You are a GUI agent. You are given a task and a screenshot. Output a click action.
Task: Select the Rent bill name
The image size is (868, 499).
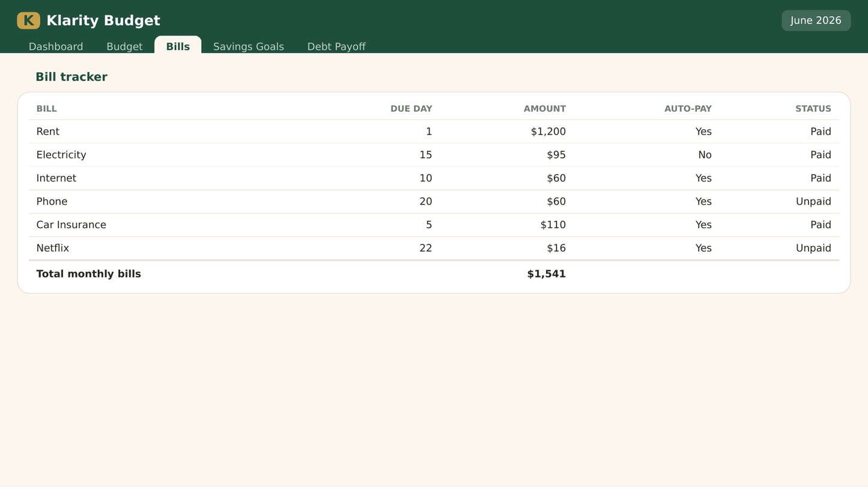coord(48,132)
